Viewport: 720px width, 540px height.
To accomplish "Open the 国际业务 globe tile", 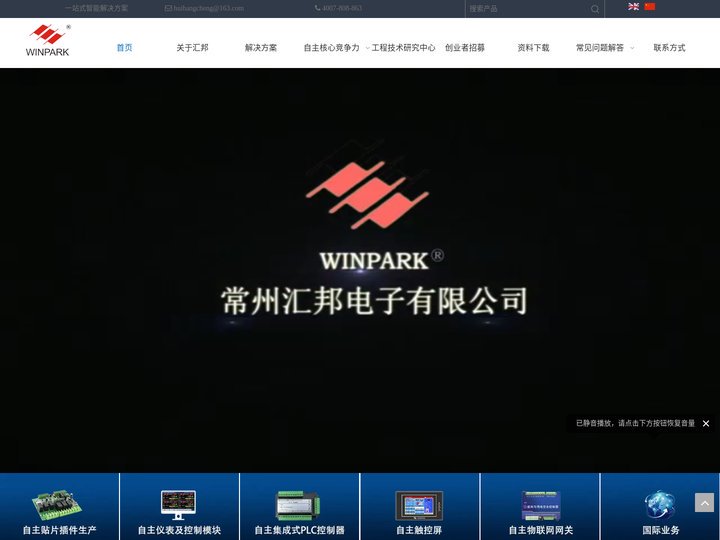I will pyautogui.click(x=660, y=507).
